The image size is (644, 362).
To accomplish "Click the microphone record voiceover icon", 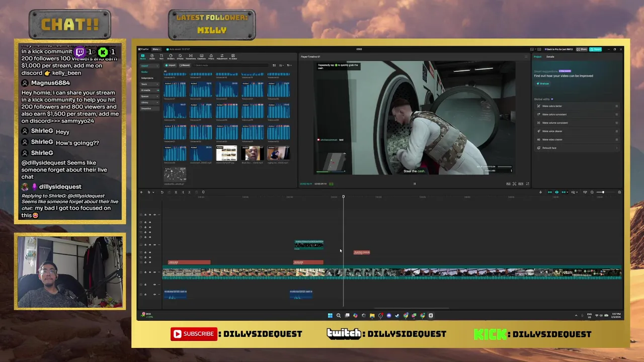I will (x=540, y=192).
